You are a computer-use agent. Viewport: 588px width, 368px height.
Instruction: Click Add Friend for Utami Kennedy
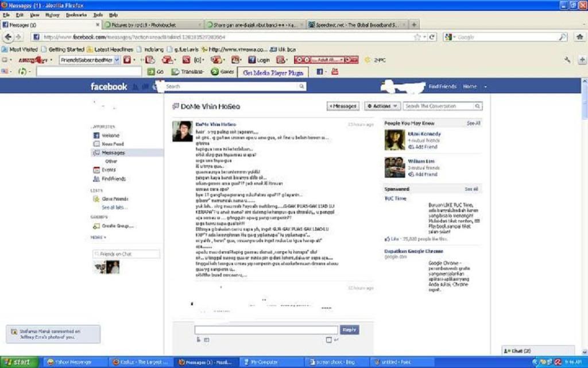pyautogui.click(x=423, y=147)
